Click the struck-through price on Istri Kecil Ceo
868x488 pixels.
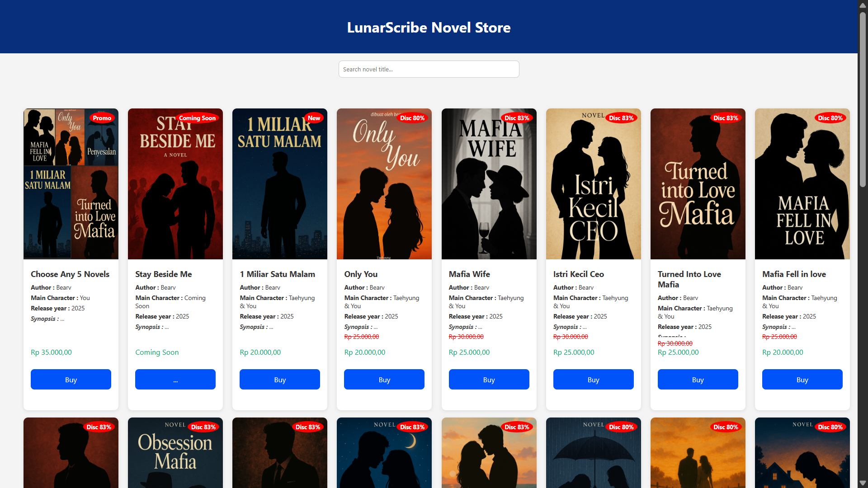[571, 337]
